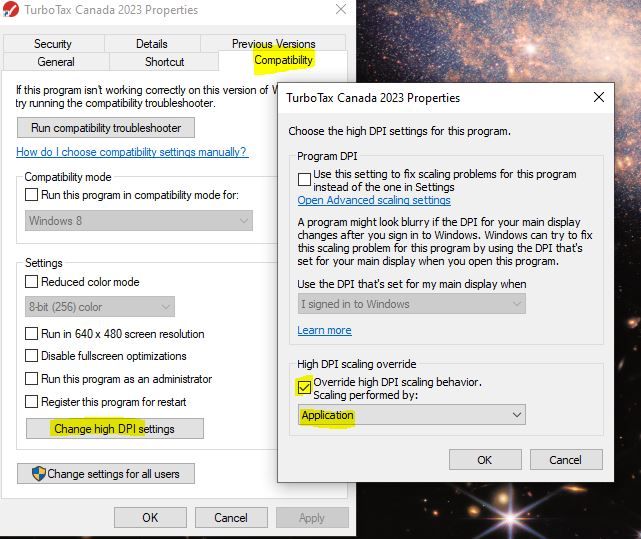Check Use this setting to fix scaling problems
Viewport: 641px width, 539px height.
pyautogui.click(x=304, y=179)
